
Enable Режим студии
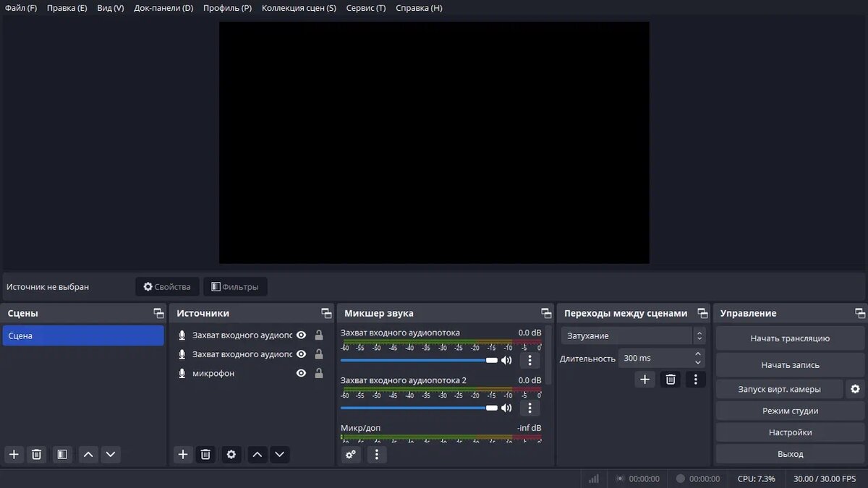tap(790, 411)
